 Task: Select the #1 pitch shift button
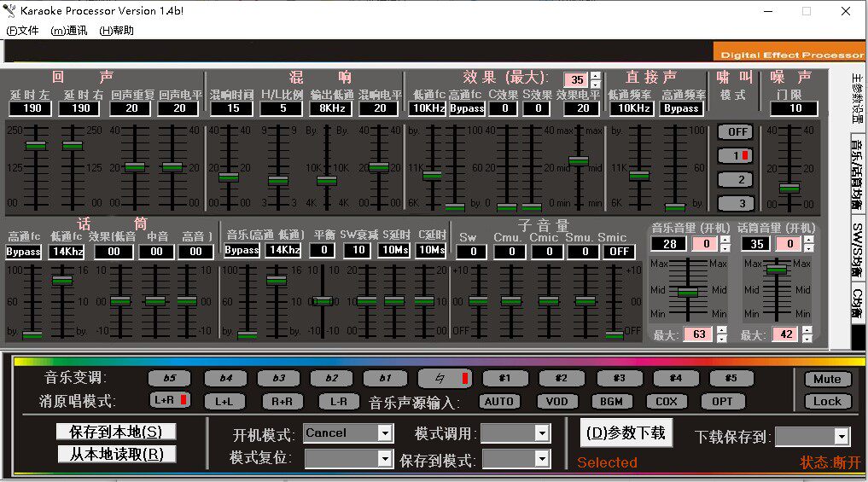[x=504, y=379]
